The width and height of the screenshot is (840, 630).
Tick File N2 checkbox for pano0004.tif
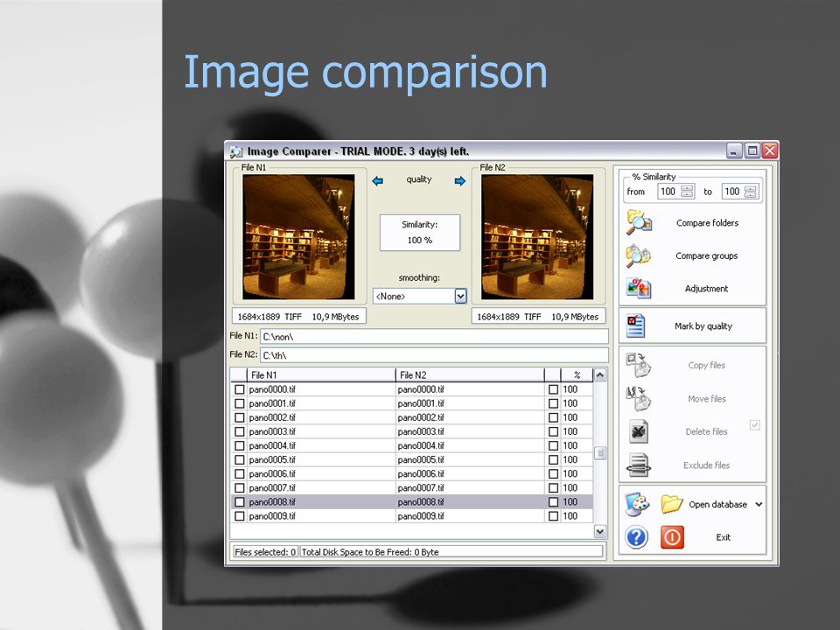pyautogui.click(x=553, y=445)
